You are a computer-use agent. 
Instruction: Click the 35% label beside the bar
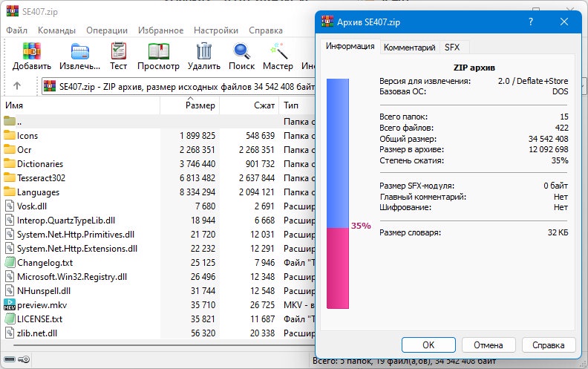(361, 226)
